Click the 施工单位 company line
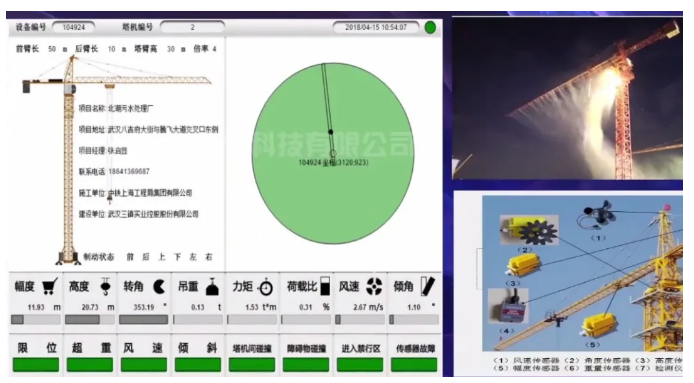 tap(135, 193)
